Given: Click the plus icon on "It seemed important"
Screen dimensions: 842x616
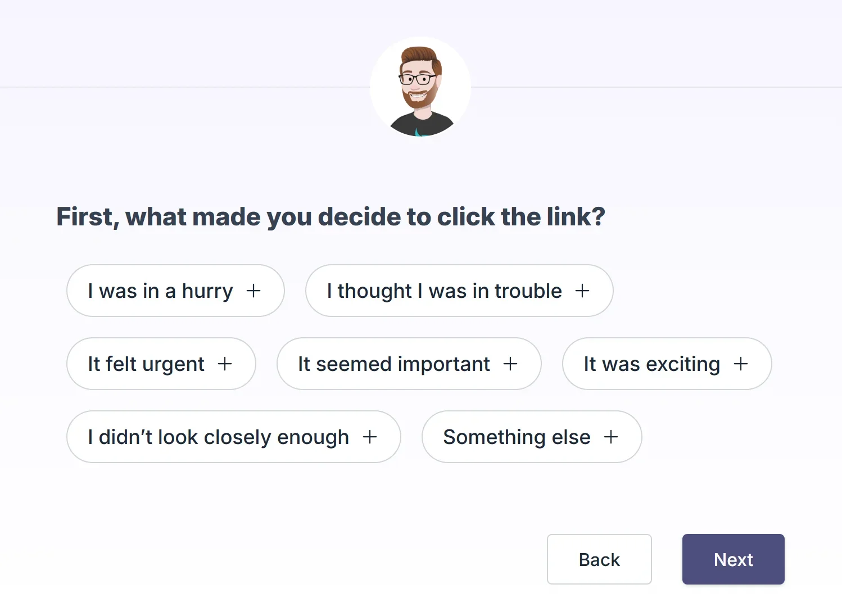Looking at the screenshot, I should 510,364.
